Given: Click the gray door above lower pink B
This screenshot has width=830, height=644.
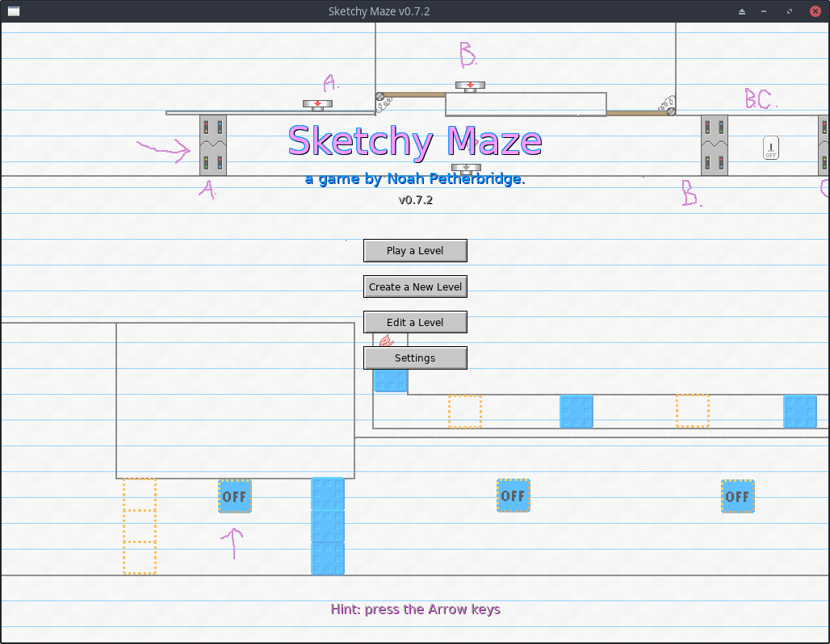Looking at the screenshot, I should click(x=715, y=145).
